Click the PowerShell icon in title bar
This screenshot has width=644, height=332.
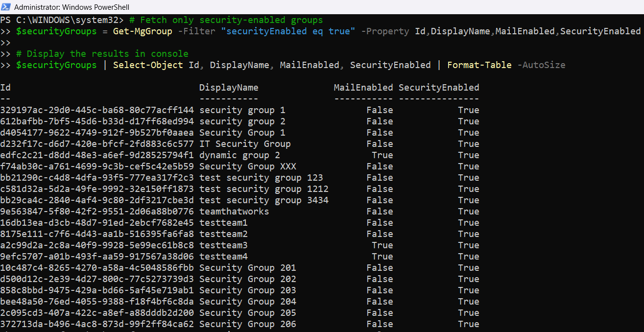6,7
